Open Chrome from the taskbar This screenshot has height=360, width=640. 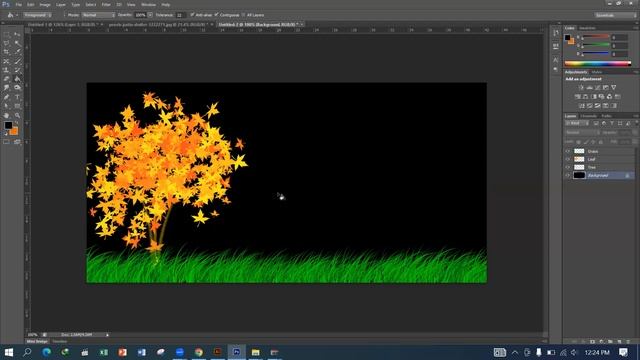coord(199,352)
